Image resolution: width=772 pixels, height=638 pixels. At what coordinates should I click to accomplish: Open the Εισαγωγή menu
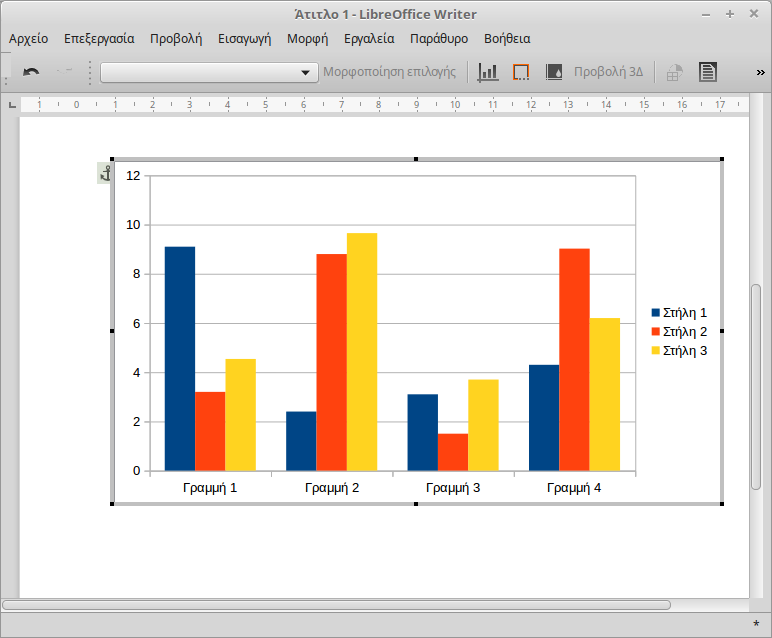[x=245, y=39]
